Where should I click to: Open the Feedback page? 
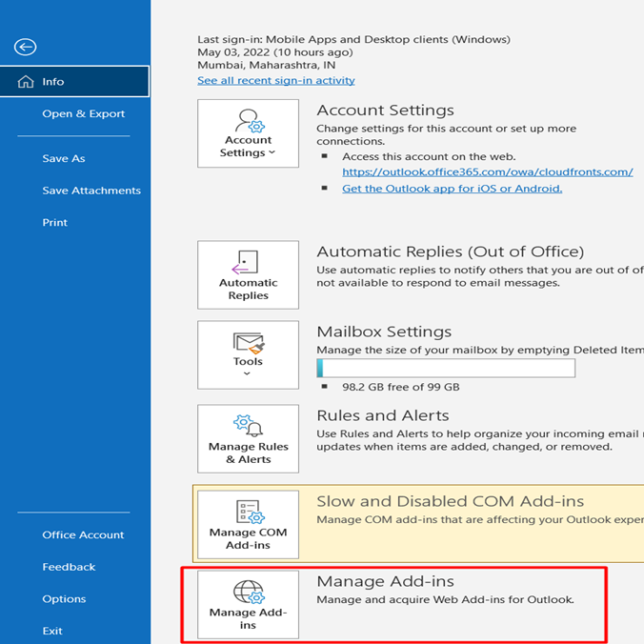point(69,567)
